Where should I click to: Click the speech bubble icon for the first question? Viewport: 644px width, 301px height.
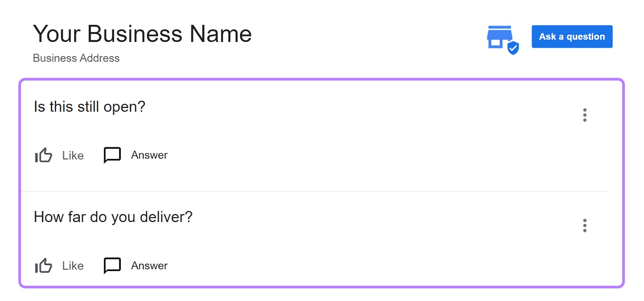tap(111, 154)
